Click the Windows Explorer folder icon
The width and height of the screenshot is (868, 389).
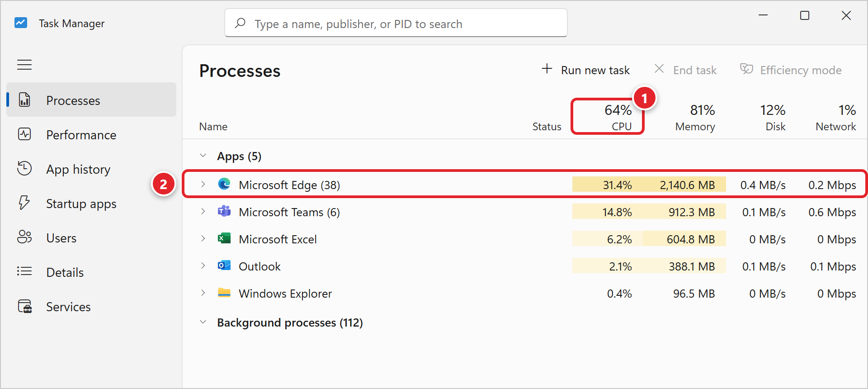pos(224,293)
